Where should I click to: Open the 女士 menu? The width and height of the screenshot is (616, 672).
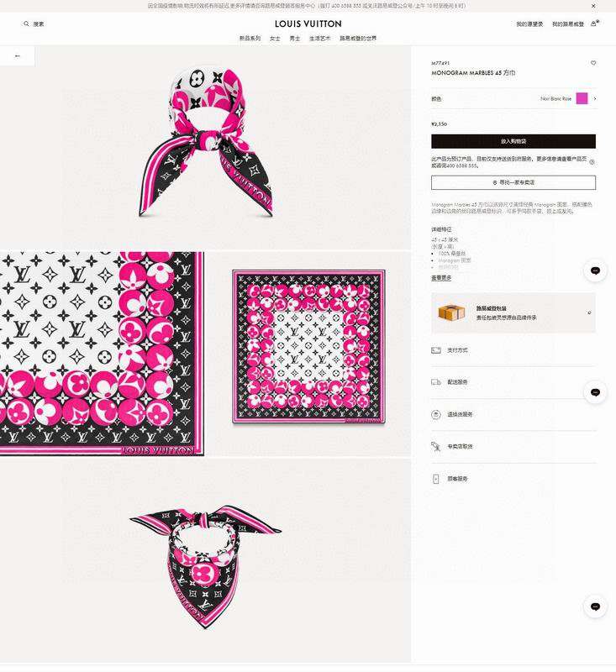pyautogui.click(x=275, y=38)
